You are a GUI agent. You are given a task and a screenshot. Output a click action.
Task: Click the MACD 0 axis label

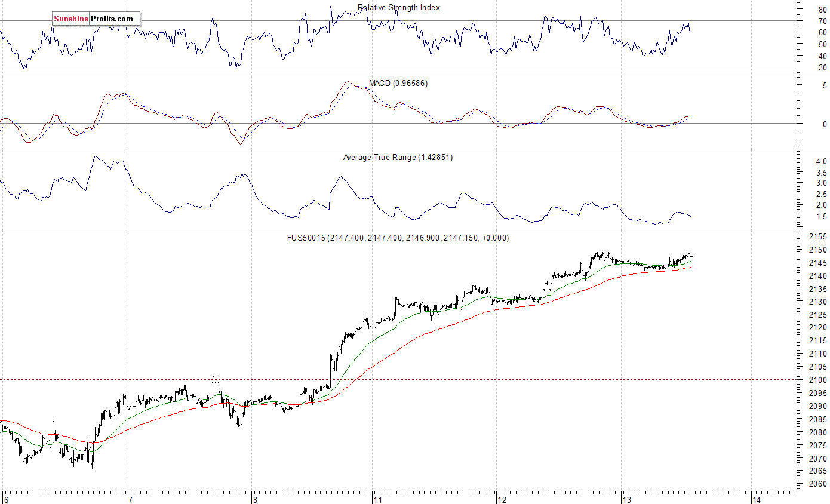point(825,124)
